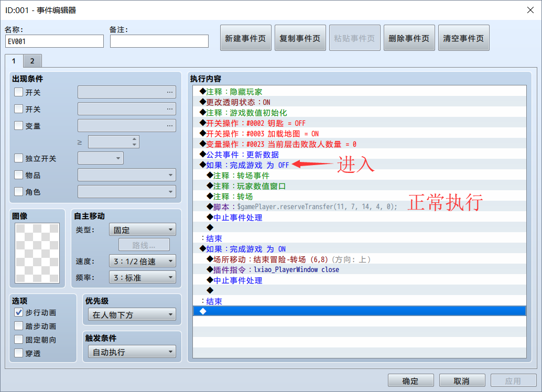542x392 pixels.
Task: Select the 插件指令 lxiao_PlayerWindow close row
Action: pos(360,270)
